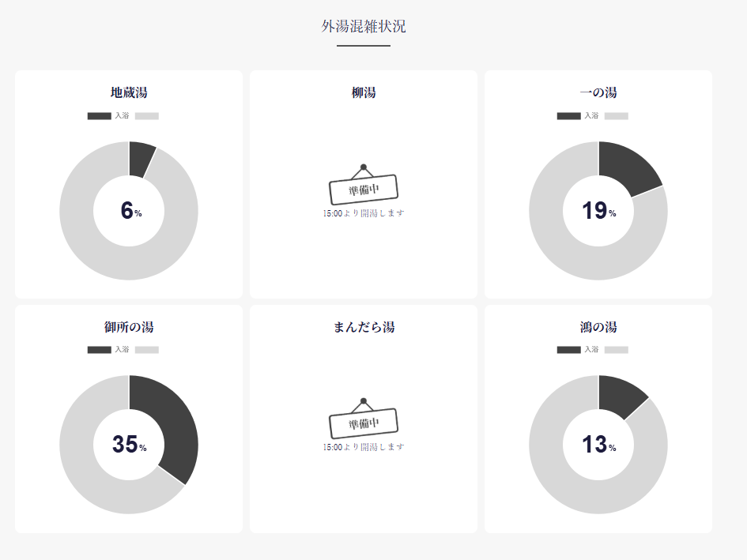
Task: Click the 柳湯 card title
Action: click(364, 93)
